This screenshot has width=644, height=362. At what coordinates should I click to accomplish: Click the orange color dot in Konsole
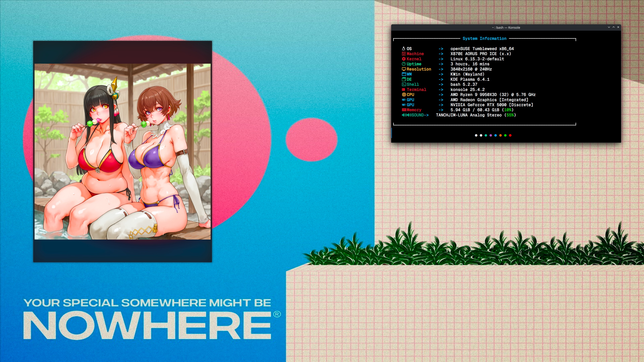[500, 135]
